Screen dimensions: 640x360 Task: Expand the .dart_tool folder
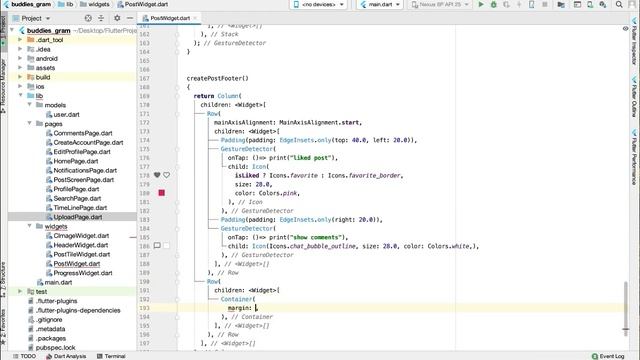(20, 40)
